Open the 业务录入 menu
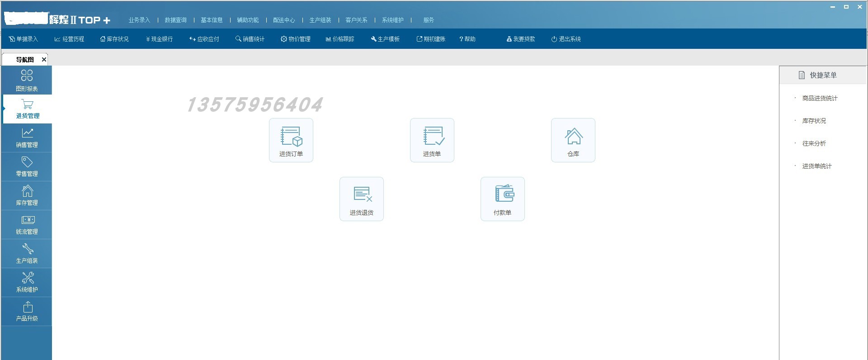The width and height of the screenshot is (868, 360). [139, 20]
